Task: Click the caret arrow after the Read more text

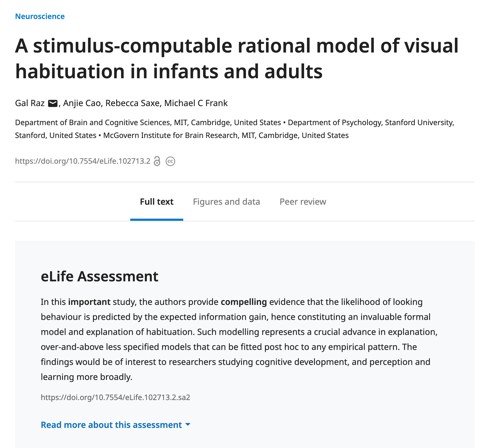Action: coord(188,424)
